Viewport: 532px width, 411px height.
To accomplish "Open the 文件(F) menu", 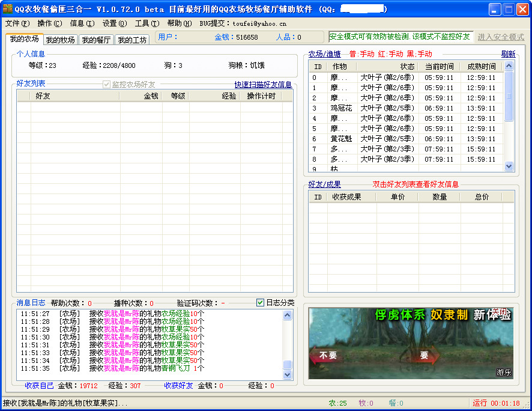I will pyautogui.click(x=17, y=23).
